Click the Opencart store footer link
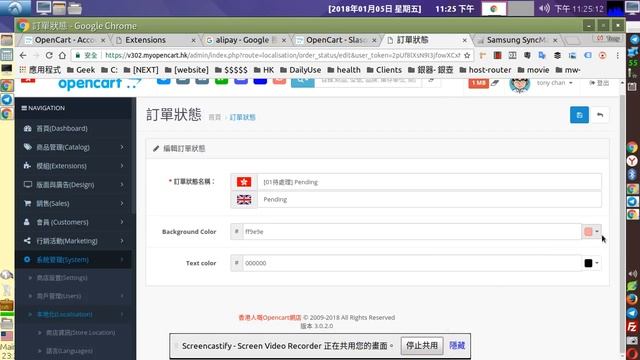This screenshot has width=640, height=360. click(x=270, y=317)
